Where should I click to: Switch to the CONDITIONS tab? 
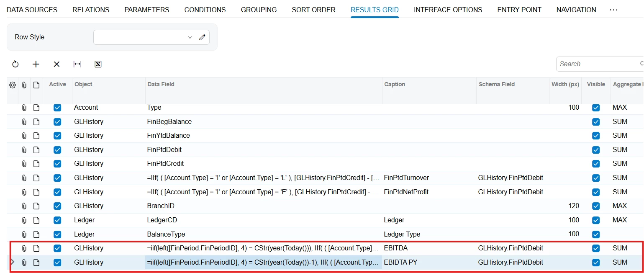[x=205, y=10]
